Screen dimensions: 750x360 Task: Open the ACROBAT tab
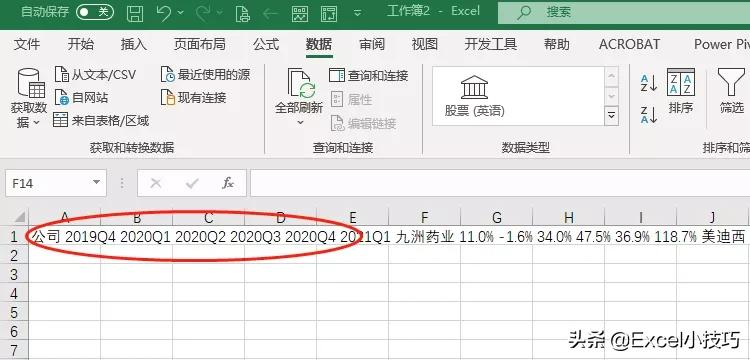tap(629, 44)
